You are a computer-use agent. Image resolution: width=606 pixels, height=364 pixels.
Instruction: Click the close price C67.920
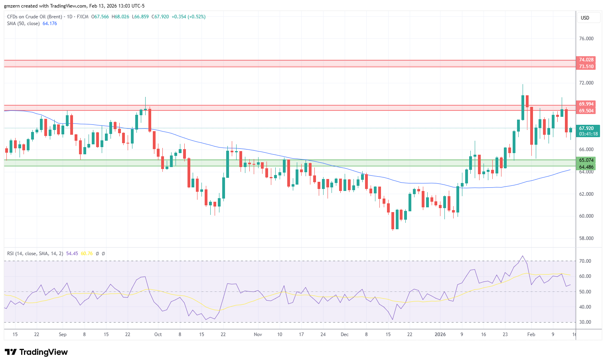[x=160, y=17]
